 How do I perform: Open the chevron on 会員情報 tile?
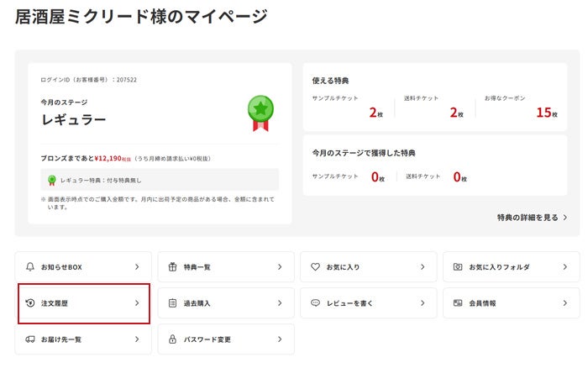[x=564, y=302]
